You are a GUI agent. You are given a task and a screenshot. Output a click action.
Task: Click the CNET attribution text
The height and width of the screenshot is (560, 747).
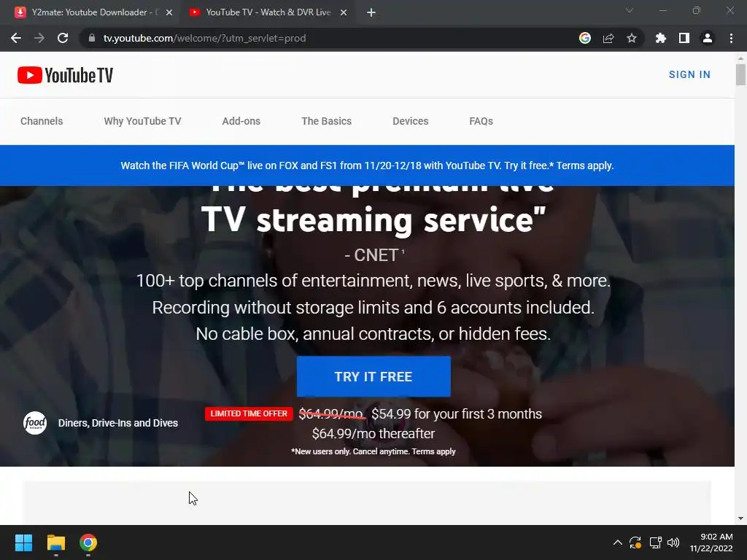pos(374,255)
